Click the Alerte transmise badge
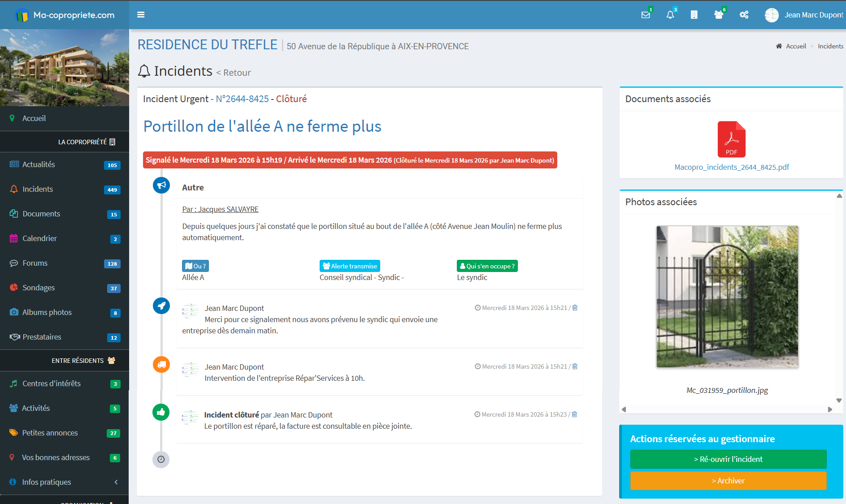 pos(350,266)
